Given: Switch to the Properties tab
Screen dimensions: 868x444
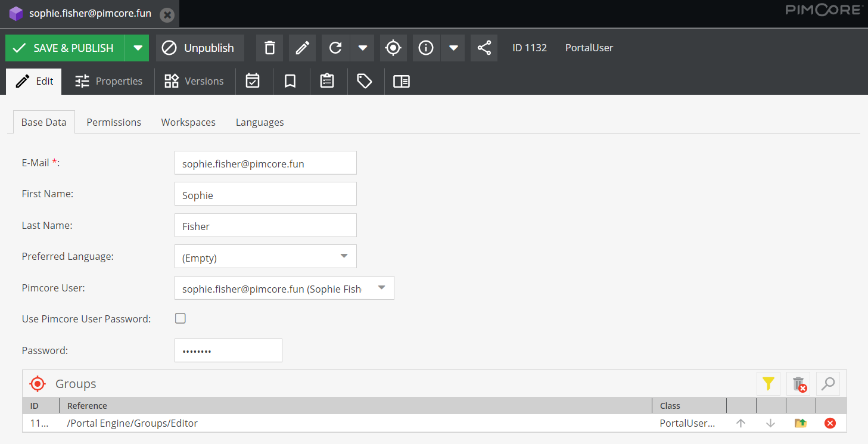Looking at the screenshot, I should 109,81.
